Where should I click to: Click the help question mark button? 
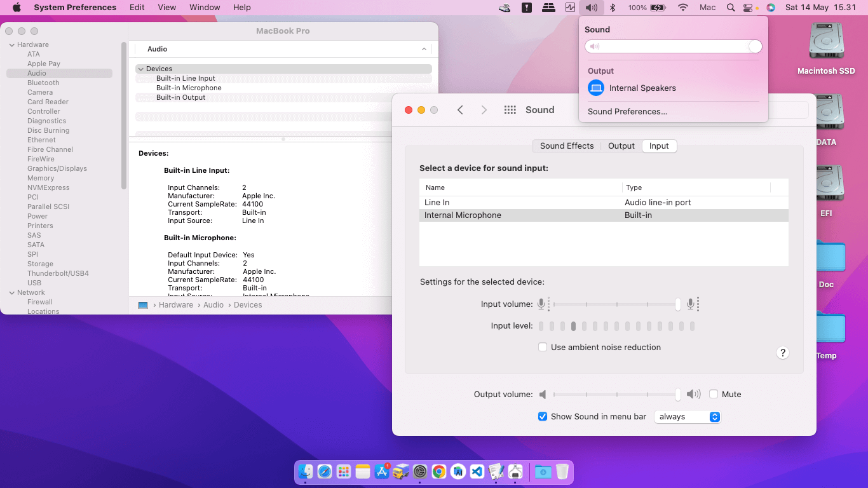pos(783,353)
